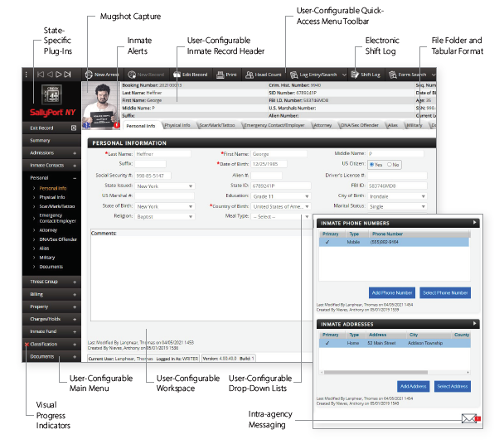Expand Admissions menu section

[x=75, y=153]
